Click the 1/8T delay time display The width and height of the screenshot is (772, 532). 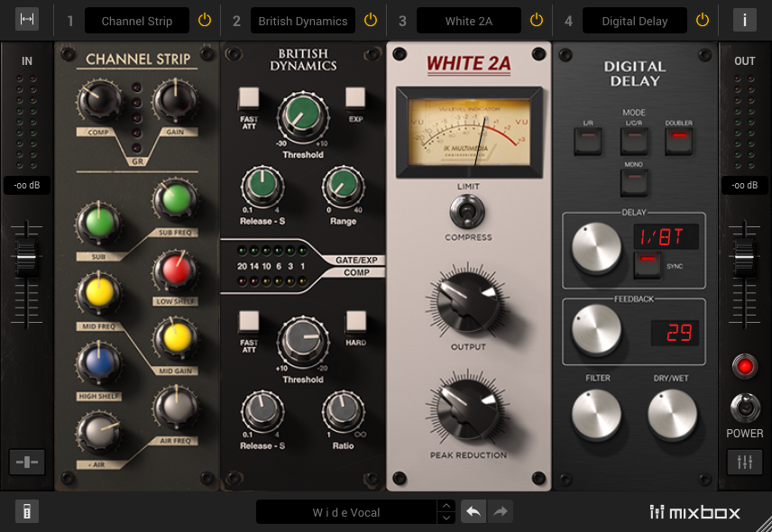(666, 237)
